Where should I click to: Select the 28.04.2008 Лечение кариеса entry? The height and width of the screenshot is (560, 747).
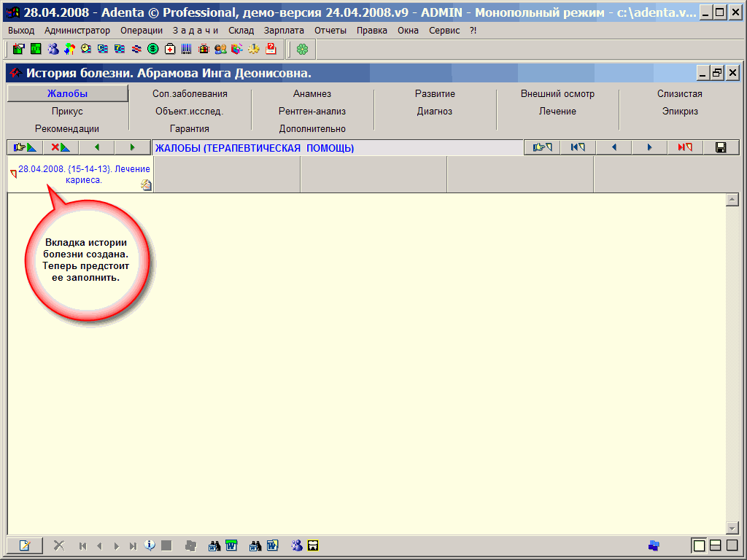pyautogui.click(x=84, y=174)
